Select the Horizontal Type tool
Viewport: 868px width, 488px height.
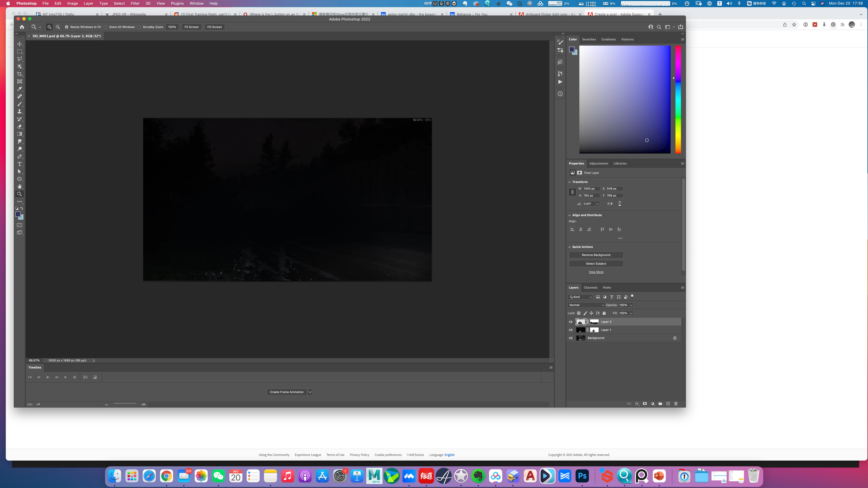tap(19, 164)
